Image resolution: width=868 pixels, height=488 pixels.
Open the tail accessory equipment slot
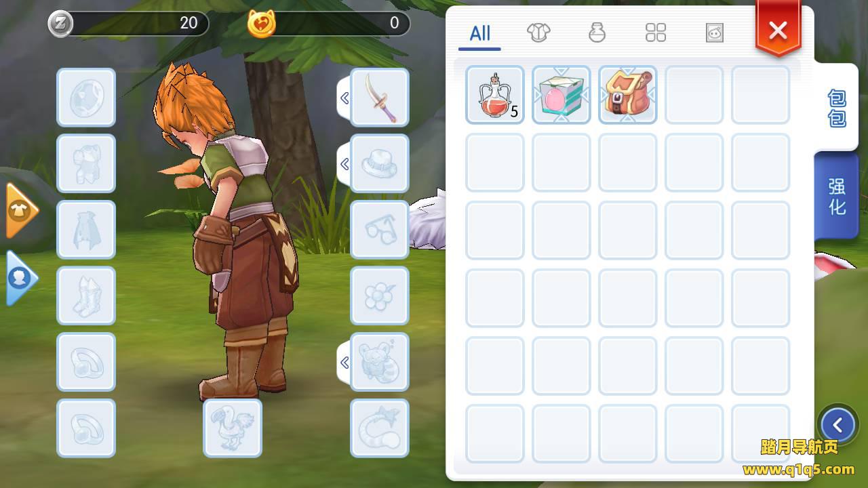click(x=380, y=428)
